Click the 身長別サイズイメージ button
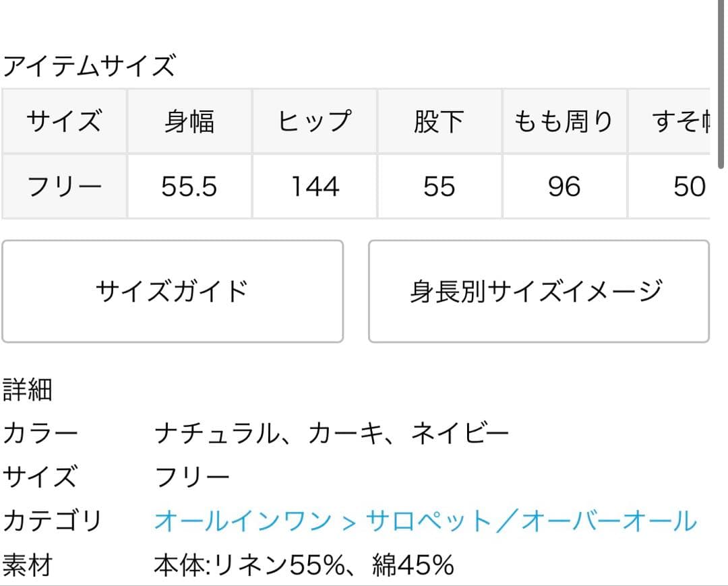Image resolution: width=728 pixels, height=586 pixels. (538, 290)
